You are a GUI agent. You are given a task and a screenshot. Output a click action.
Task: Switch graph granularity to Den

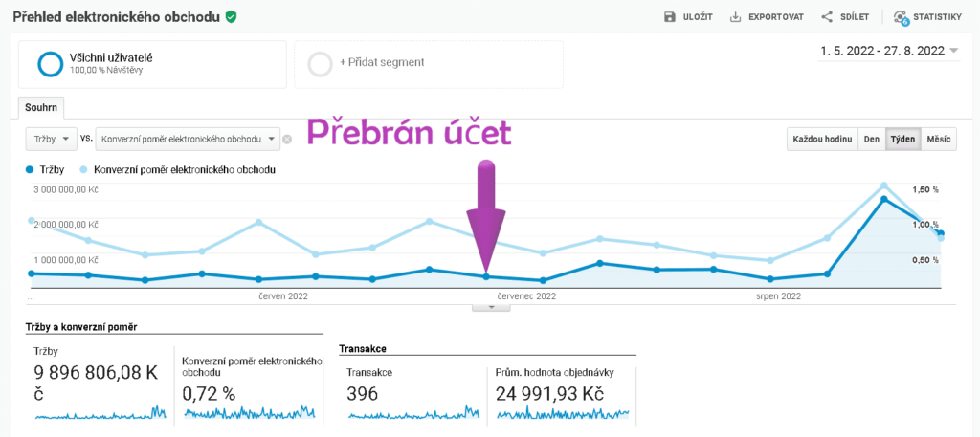coord(871,140)
